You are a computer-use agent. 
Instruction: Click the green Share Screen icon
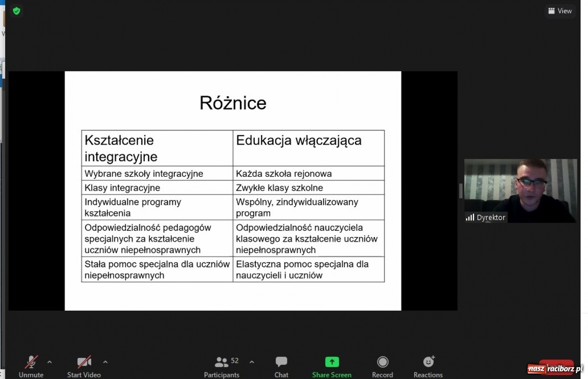[x=331, y=361]
